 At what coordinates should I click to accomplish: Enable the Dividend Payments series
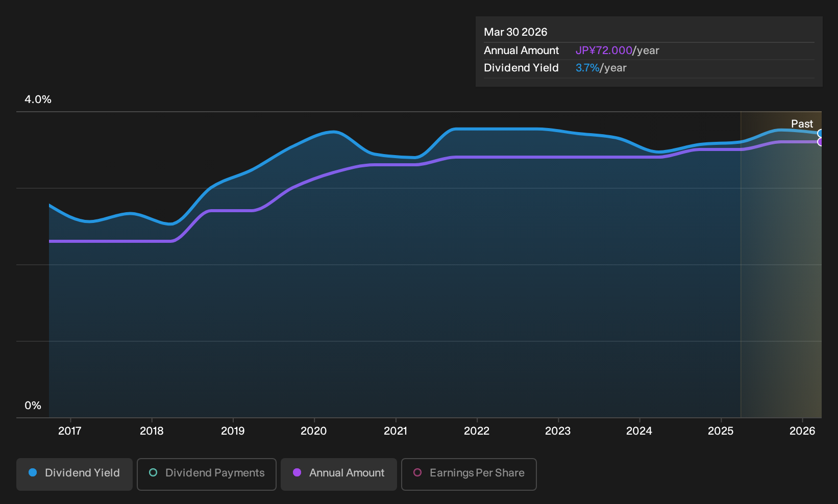[207, 474]
